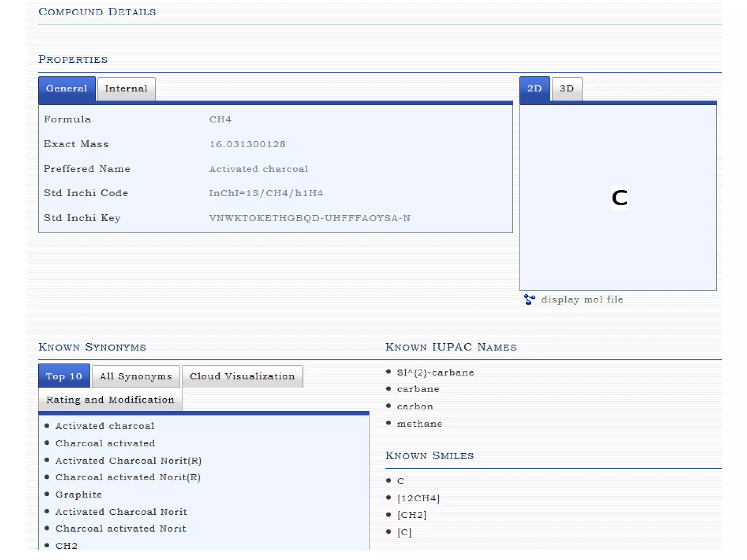Click the [12CH4] SMILES entry
The image size is (747, 560).
pyautogui.click(x=418, y=498)
